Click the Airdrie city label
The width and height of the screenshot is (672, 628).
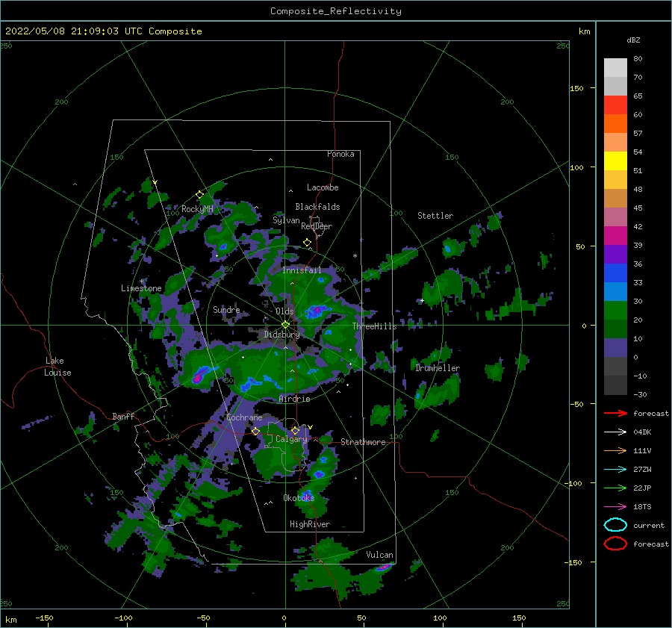coord(294,399)
